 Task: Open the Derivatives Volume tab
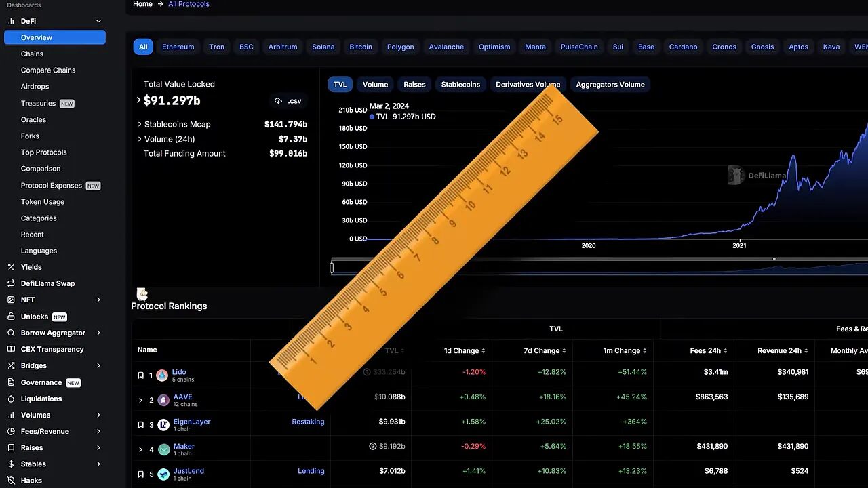point(528,84)
